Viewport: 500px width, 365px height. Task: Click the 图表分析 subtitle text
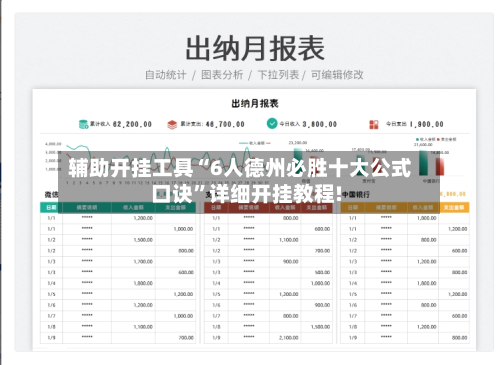pyautogui.click(x=222, y=75)
